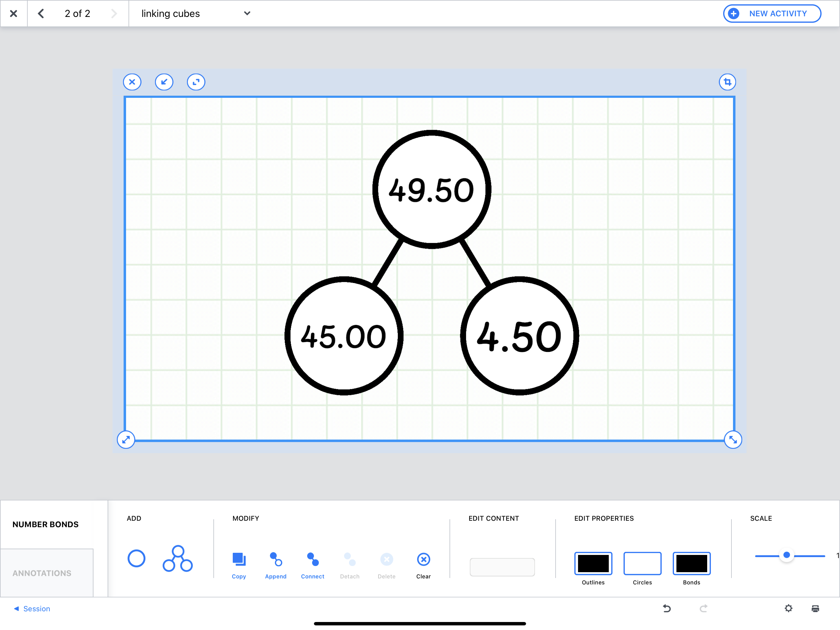
Task: Undo the last action
Action: (667, 609)
